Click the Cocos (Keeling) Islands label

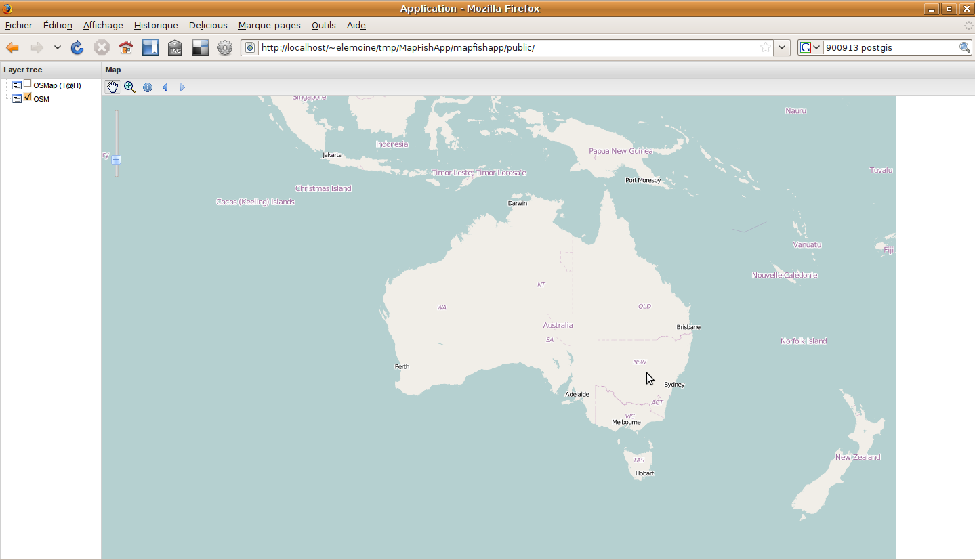(255, 202)
